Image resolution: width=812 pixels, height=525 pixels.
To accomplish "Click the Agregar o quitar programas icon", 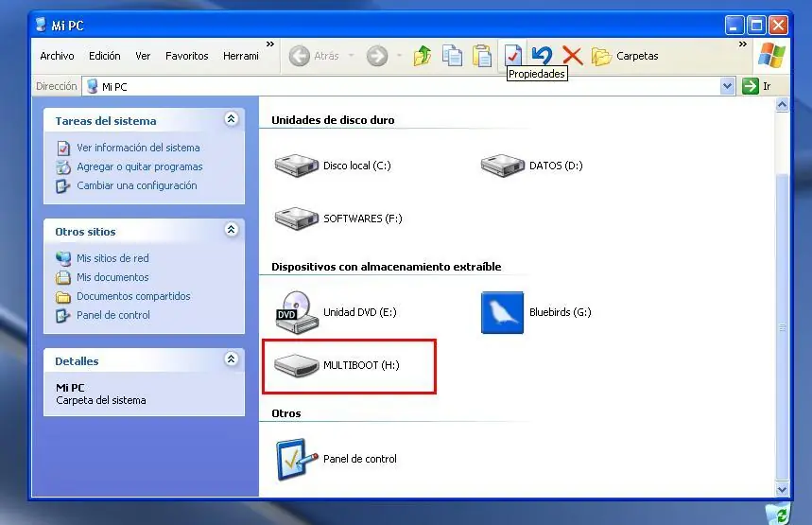I will [x=63, y=166].
